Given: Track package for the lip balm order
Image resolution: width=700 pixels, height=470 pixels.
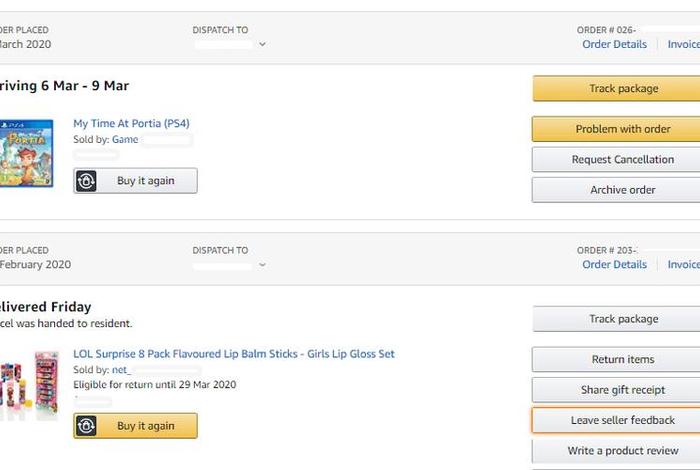Looking at the screenshot, I should point(623,319).
